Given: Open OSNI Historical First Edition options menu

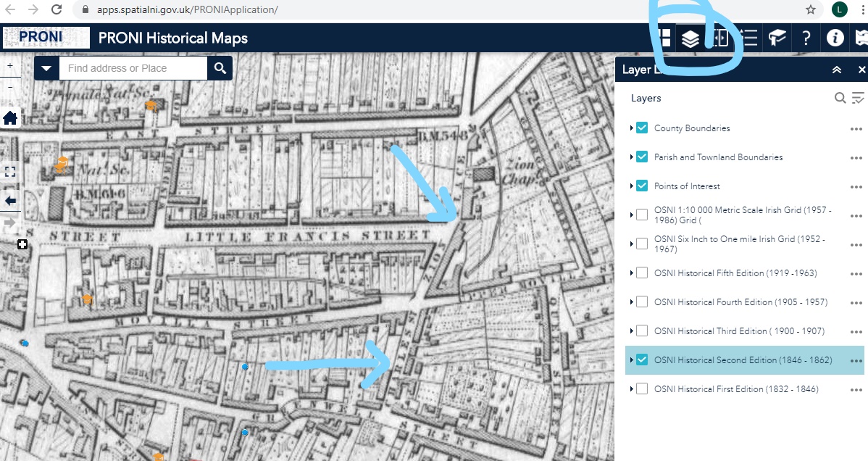Looking at the screenshot, I should (856, 389).
